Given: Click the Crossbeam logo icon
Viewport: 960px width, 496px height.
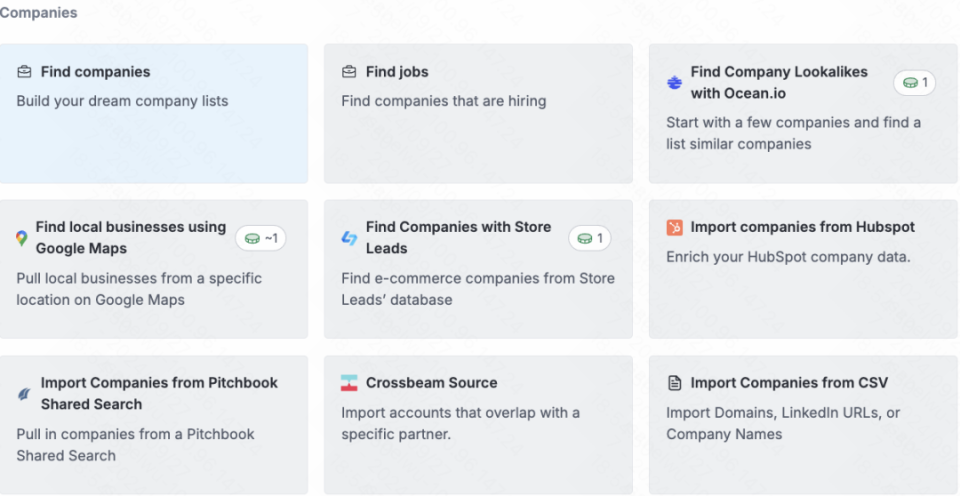Looking at the screenshot, I should [349, 383].
